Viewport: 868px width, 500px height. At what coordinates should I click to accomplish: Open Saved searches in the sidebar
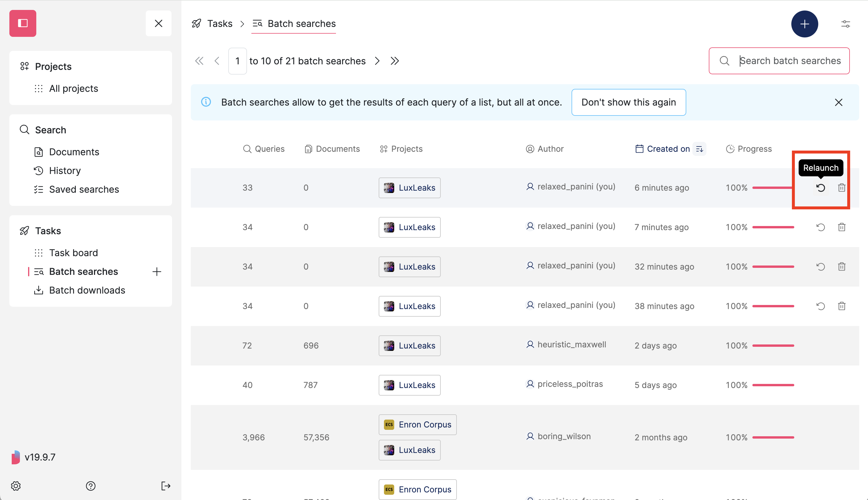coord(84,189)
